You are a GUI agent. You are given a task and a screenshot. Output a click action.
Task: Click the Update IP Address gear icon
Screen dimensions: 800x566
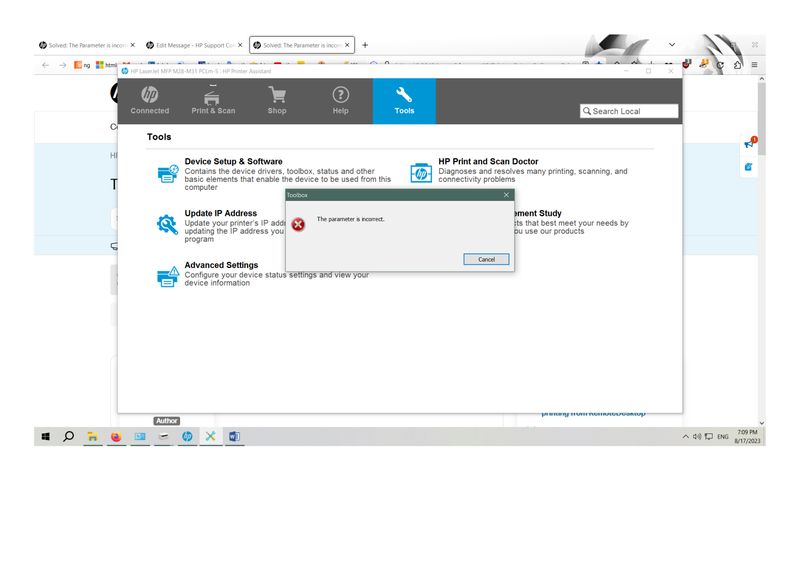[167, 225]
